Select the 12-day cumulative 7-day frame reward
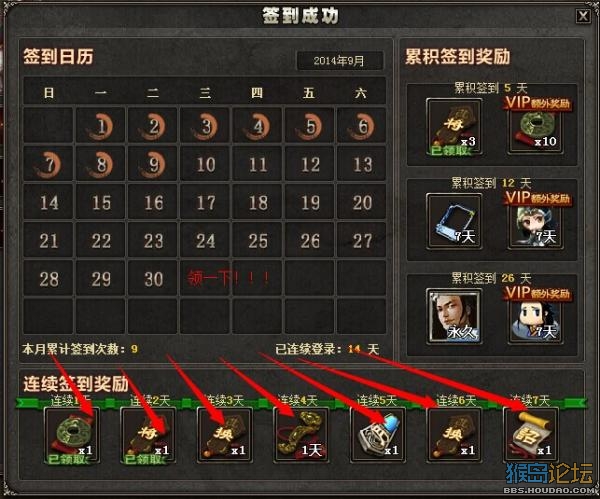This screenshot has height=499, width=600. 454,221
